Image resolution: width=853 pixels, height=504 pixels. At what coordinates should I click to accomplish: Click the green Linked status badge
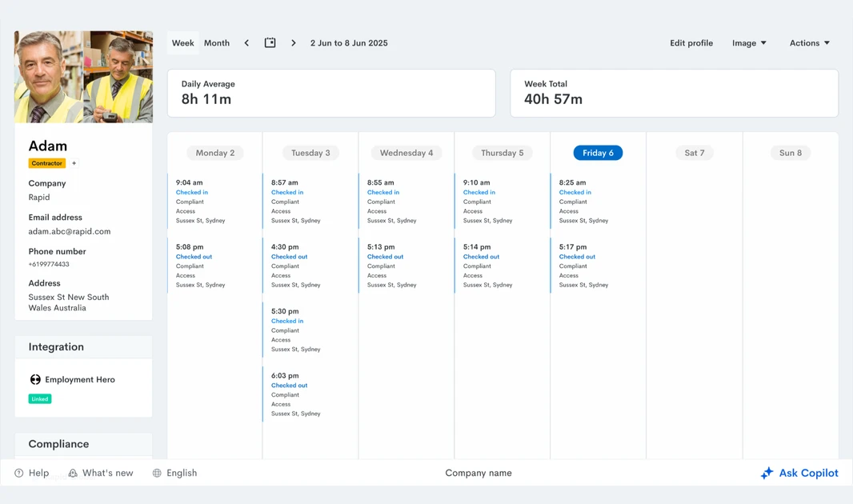(40, 399)
